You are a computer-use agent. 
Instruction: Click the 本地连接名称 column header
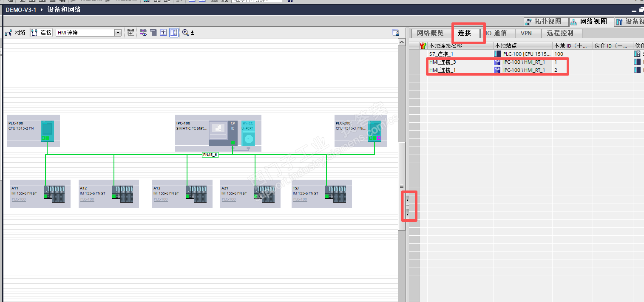460,45
